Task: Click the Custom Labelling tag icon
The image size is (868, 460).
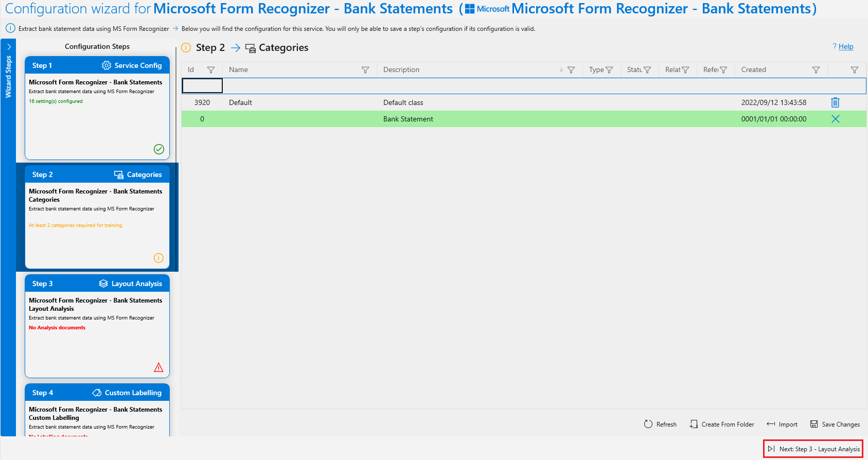Action: coord(97,393)
